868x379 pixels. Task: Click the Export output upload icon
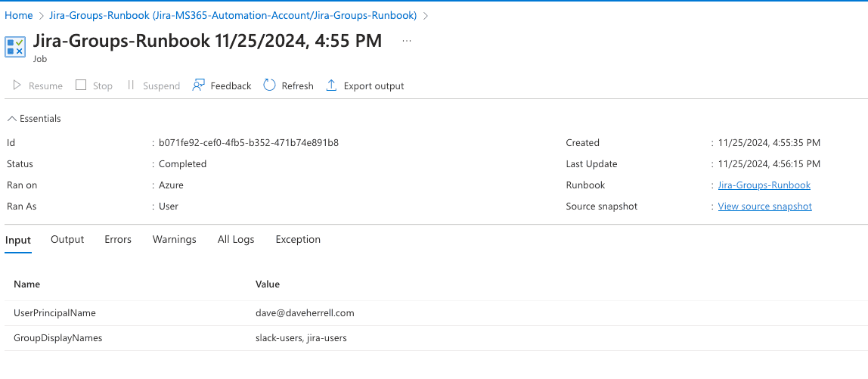tap(332, 85)
